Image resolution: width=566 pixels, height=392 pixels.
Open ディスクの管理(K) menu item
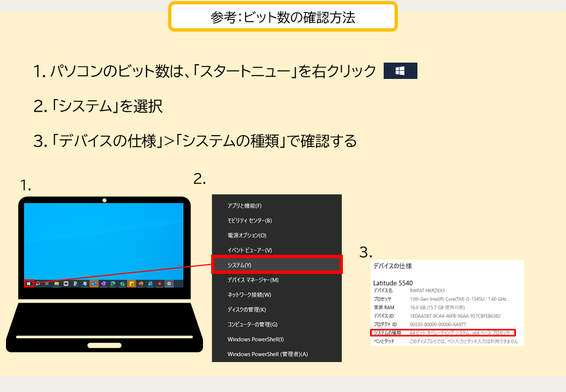coord(276,309)
